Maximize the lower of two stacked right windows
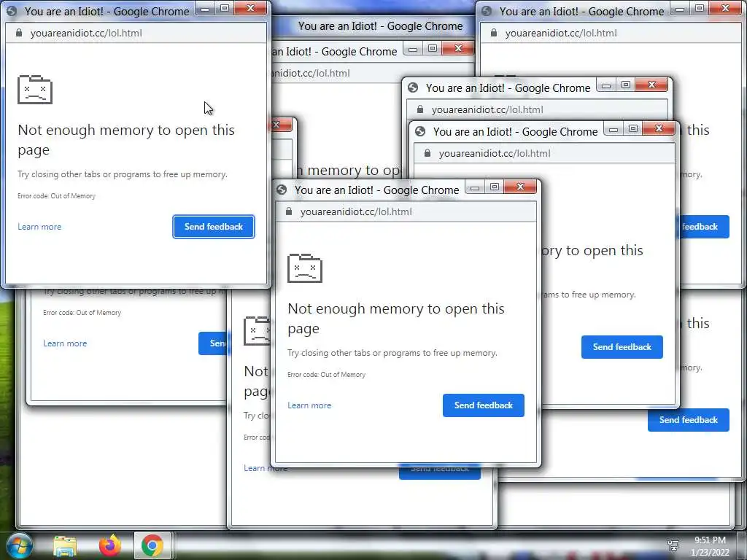The width and height of the screenshot is (747, 560). tap(632, 128)
